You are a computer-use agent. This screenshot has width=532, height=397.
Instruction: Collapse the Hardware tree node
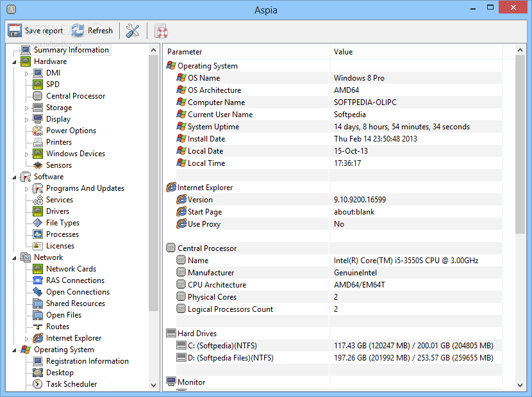[14, 62]
